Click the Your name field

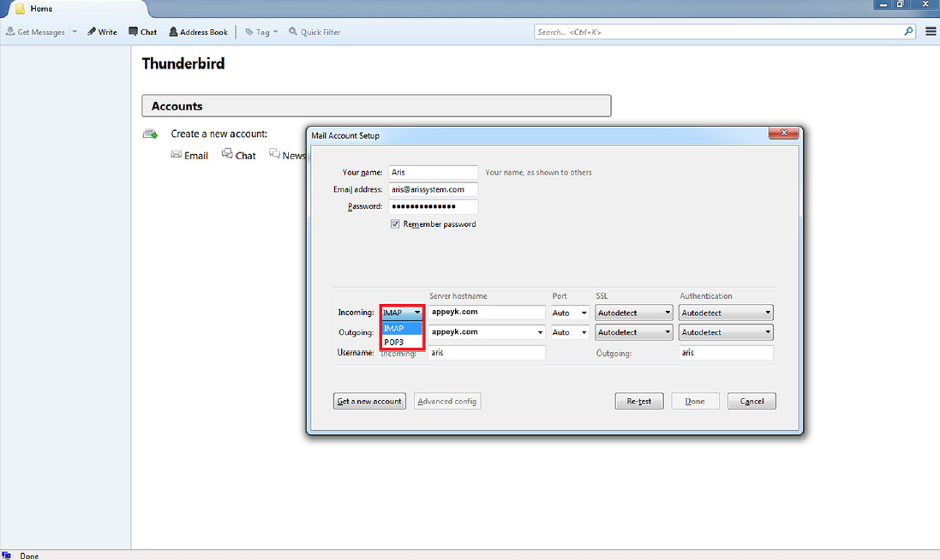click(x=433, y=172)
